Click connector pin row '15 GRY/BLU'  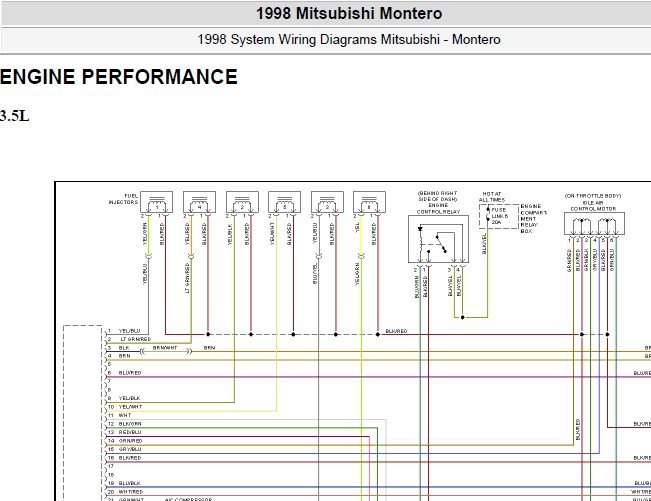[124, 449]
